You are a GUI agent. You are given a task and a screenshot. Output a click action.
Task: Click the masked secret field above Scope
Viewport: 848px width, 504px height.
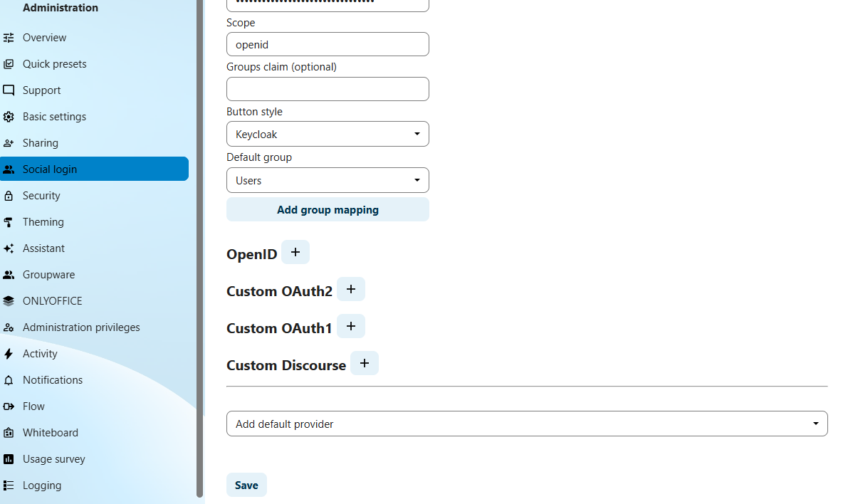point(328,5)
